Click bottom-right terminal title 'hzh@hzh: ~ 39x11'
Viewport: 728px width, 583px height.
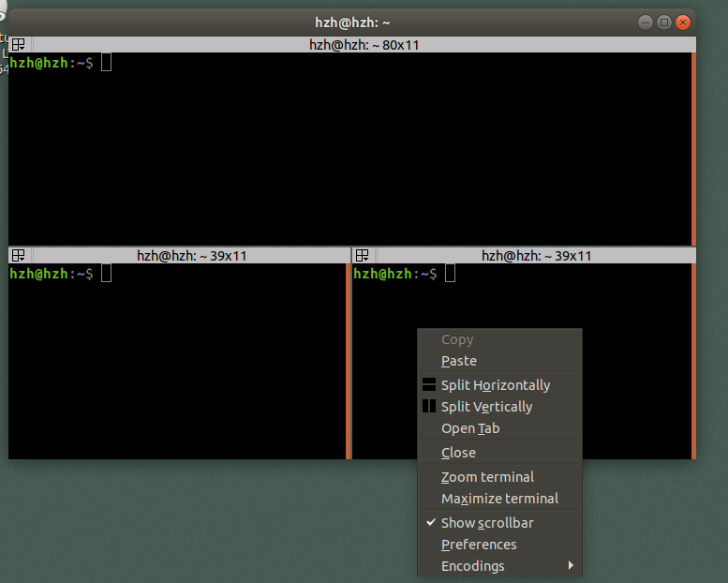[x=536, y=256]
